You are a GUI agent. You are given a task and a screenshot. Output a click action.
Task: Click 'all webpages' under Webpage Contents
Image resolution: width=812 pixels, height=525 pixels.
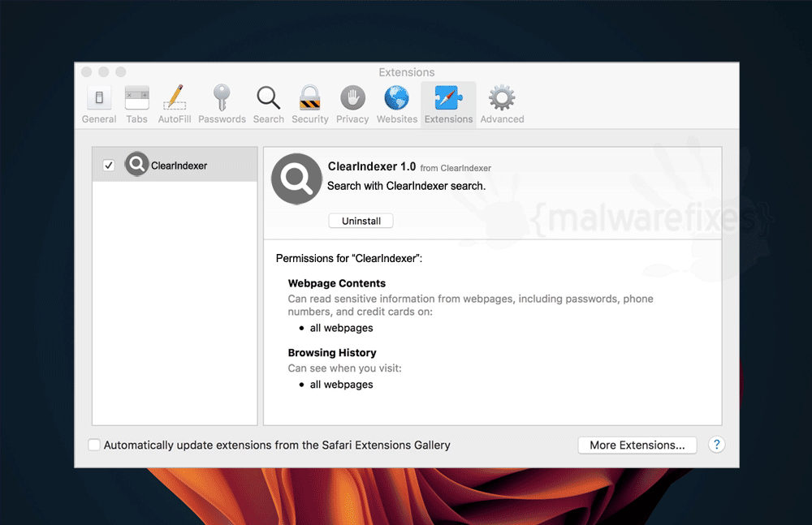coord(341,328)
